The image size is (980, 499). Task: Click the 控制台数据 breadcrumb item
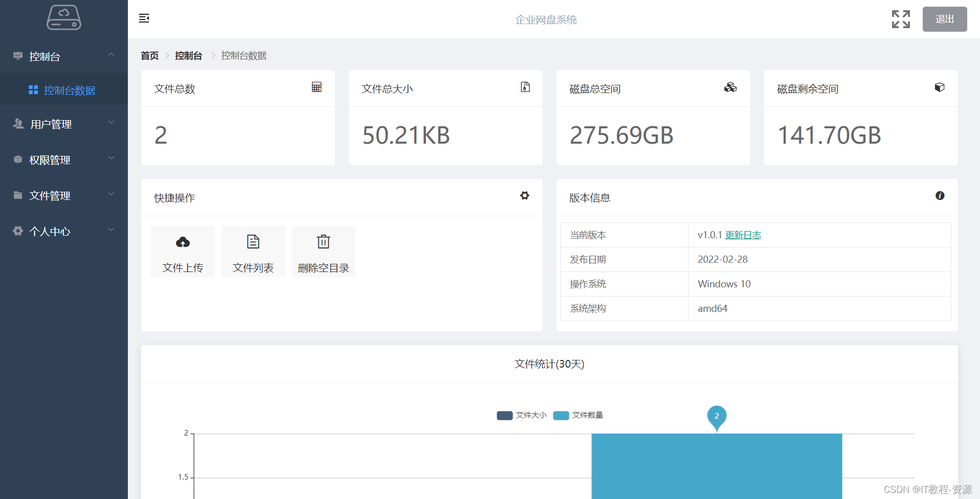pyautogui.click(x=244, y=55)
